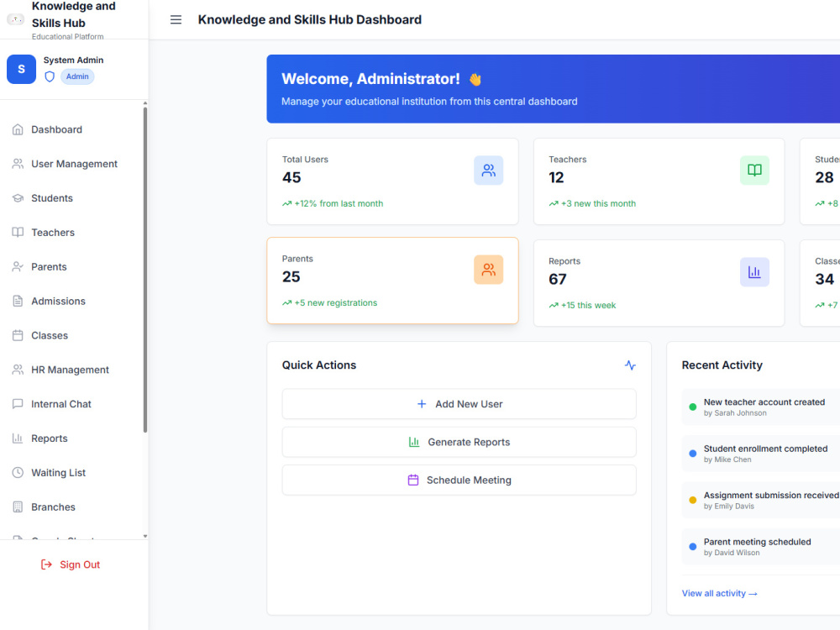Click the Generate Reports button
Image resolution: width=840 pixels, height=630 pixels.
pos(459,442)
